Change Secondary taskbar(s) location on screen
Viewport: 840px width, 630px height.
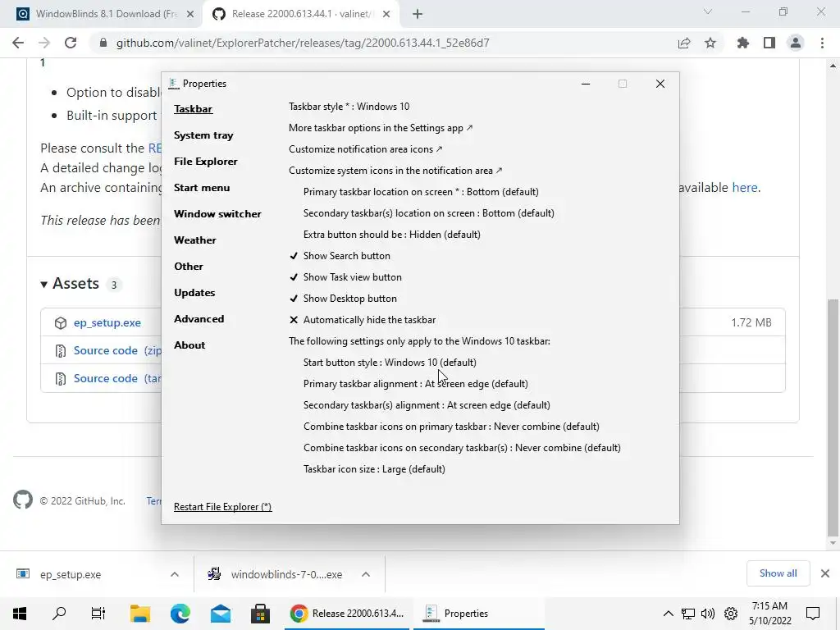(x=428, y=213)
